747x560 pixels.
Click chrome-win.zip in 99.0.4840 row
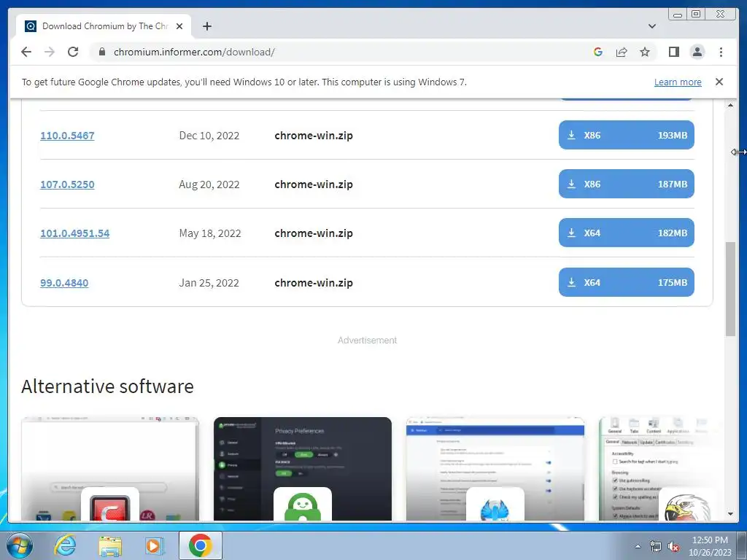[314, 283]
